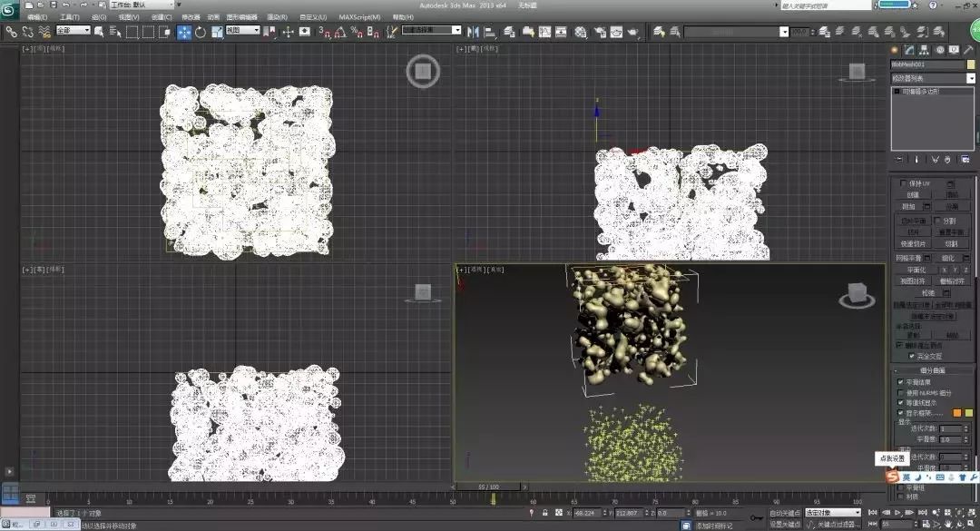Open the Mirror tool

click(x=473, y=31)
